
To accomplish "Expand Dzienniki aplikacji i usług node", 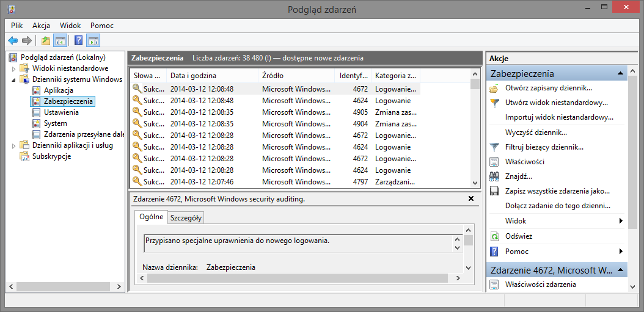I will click(13, 145).
